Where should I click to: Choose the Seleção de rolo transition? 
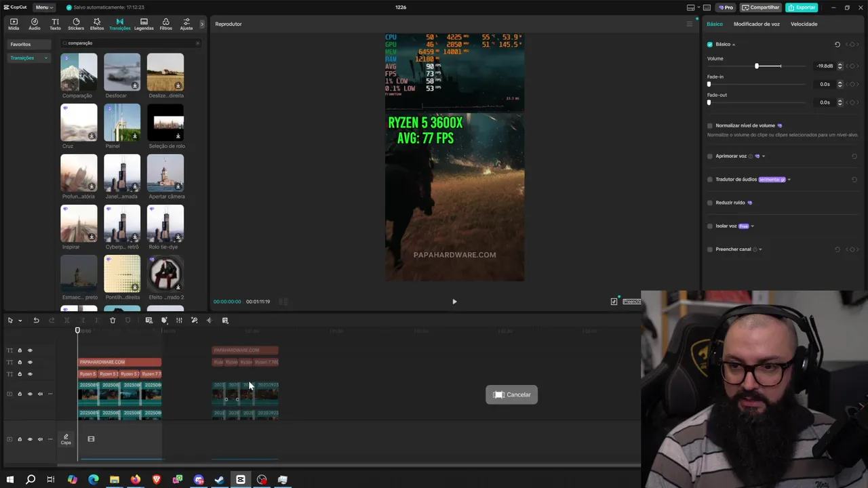165,123
